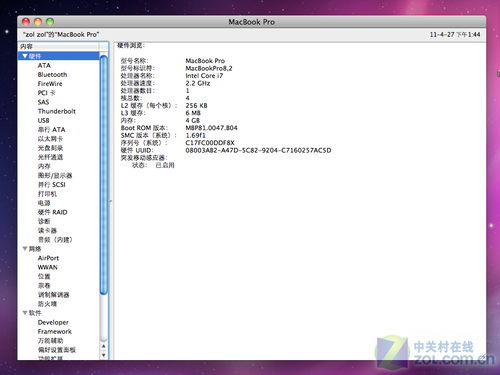500x375 pixels.
Task: Select 光纤通道 Fibre Channel entry
Action: (x=50, y=157)
